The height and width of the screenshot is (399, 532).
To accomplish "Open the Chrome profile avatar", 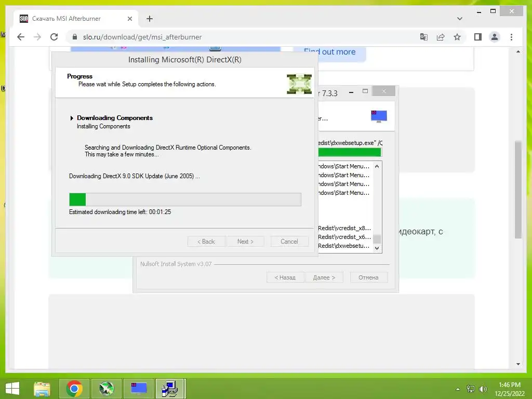I will (x=495, y=37).
